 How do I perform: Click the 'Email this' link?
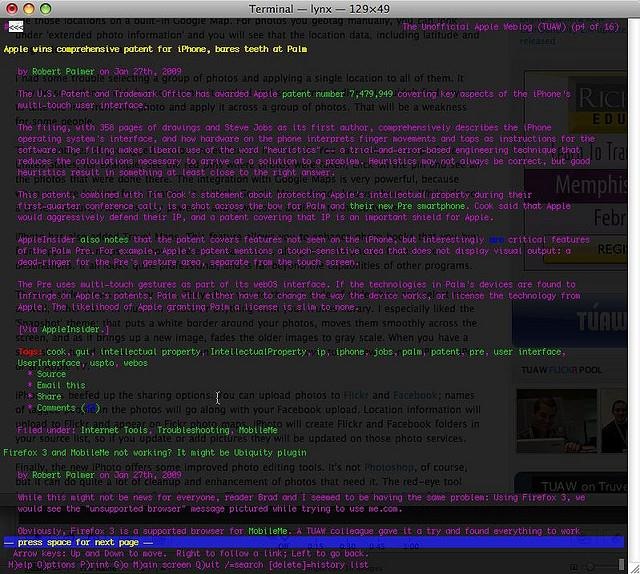61,385
